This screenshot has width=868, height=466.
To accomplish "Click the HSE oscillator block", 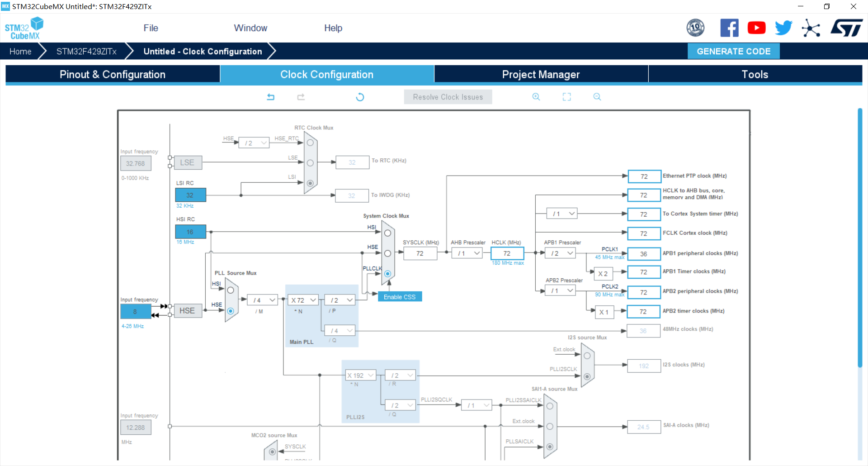I will [x=187, y=311].
